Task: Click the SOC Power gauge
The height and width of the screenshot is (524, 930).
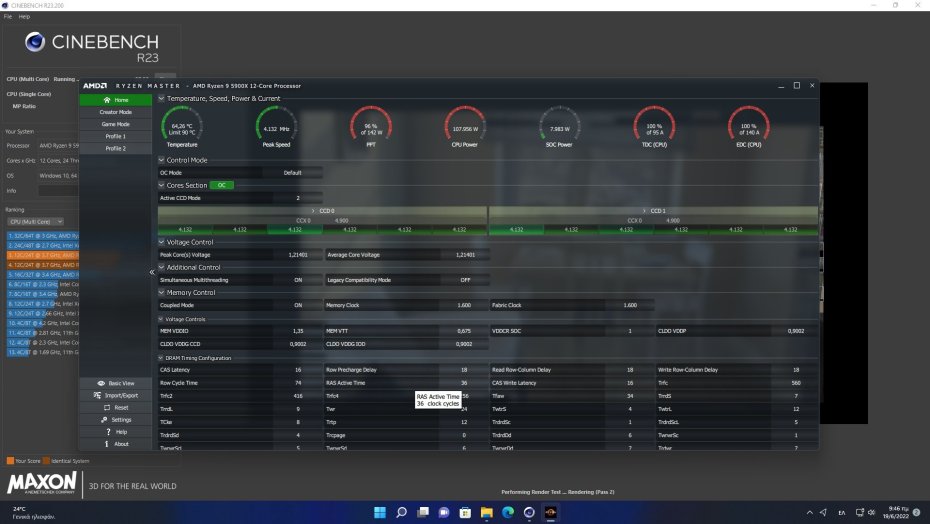Action: coord(559,126)
